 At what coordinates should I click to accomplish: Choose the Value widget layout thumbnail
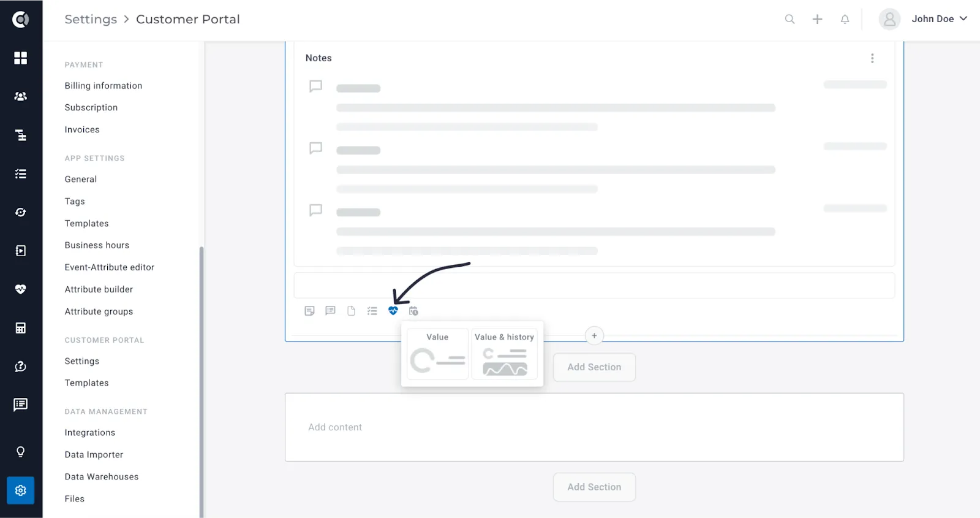coord(438,354)
